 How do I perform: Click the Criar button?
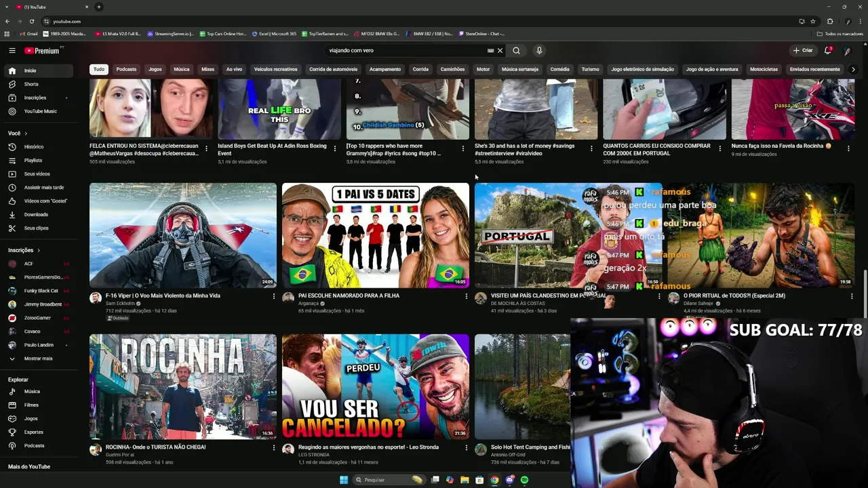[803, 50]
